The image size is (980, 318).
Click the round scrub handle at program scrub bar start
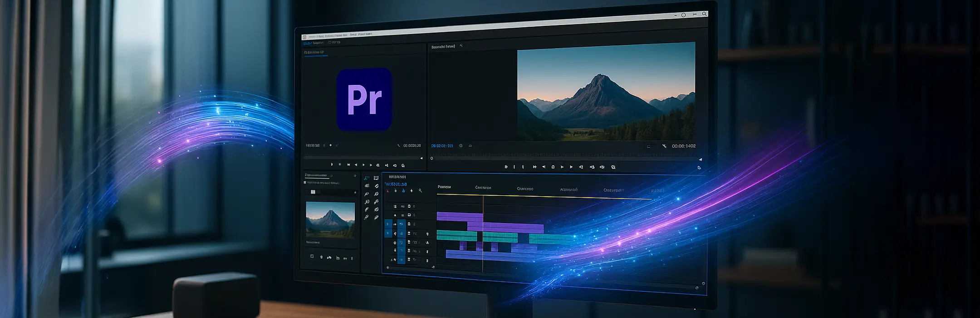[x=431, y=159]
